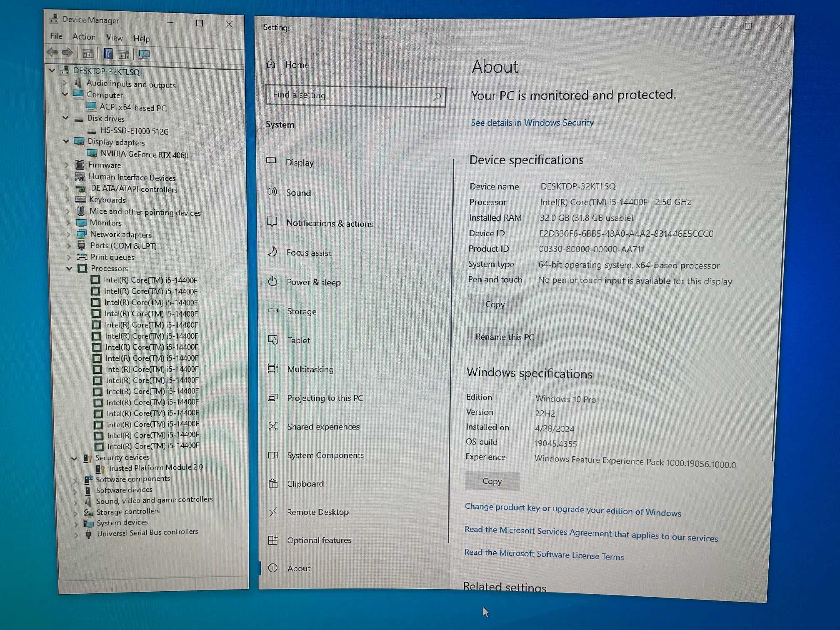Click Copy under Device specifications

(495, 304)
